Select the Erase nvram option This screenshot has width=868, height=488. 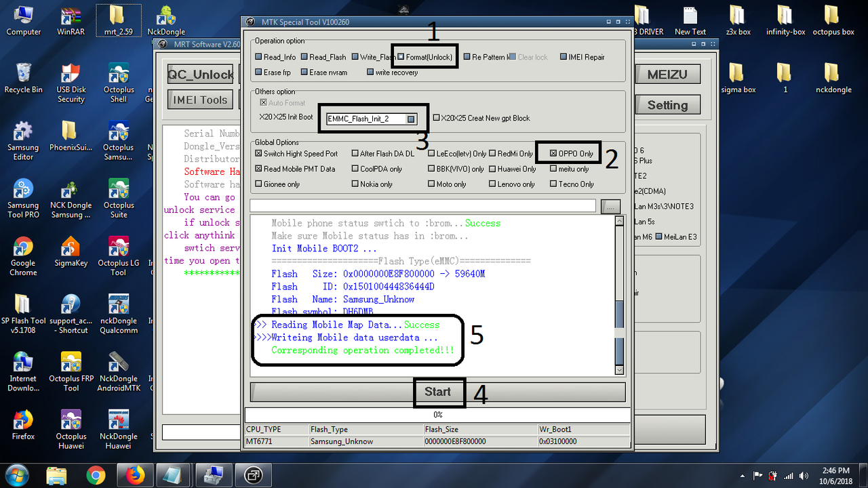point(304,73)
